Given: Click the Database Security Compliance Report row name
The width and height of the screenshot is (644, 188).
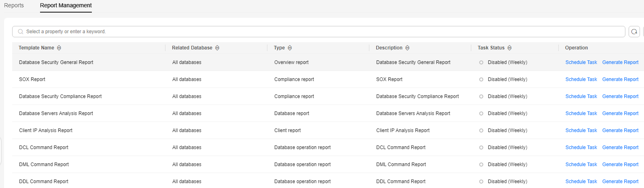Looking at the screenshot, I should 60,96.
